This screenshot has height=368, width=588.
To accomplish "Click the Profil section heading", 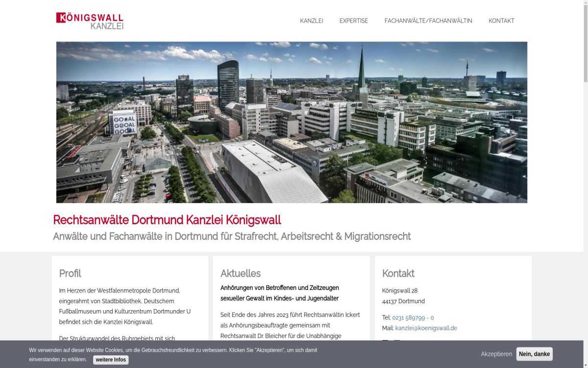I will coord(70,273).
